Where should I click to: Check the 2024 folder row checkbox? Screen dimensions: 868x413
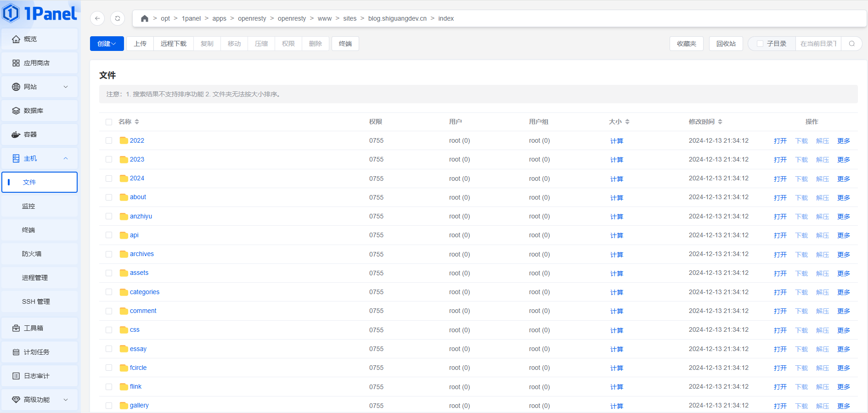pos(109,179)
